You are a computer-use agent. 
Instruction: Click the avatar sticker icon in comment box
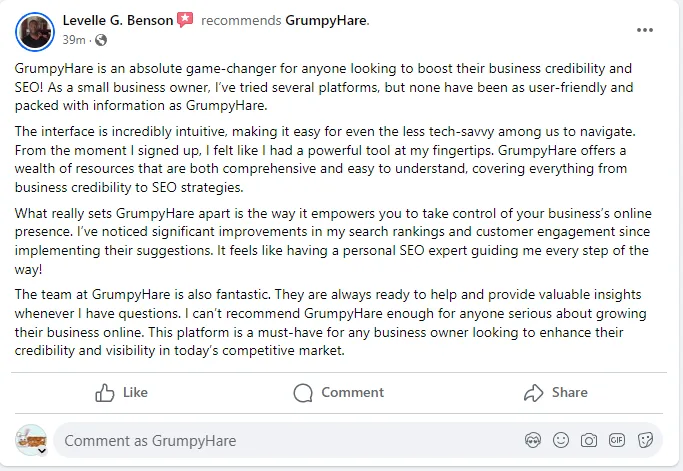[533, 440]
